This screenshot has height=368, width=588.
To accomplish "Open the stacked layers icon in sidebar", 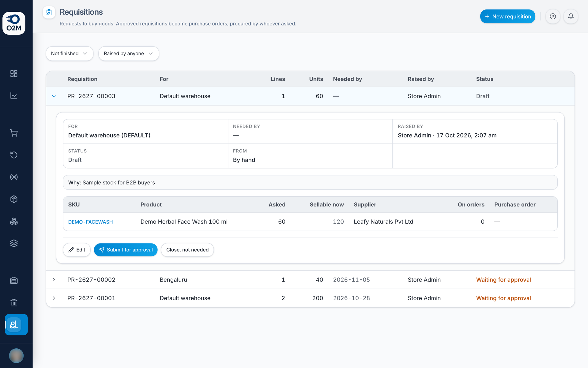I will (14, 243).
